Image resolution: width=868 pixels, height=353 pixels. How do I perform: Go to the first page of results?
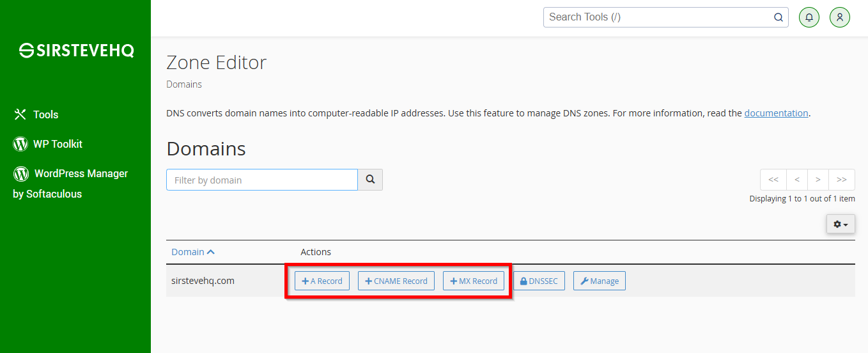(x=773, y=180)
